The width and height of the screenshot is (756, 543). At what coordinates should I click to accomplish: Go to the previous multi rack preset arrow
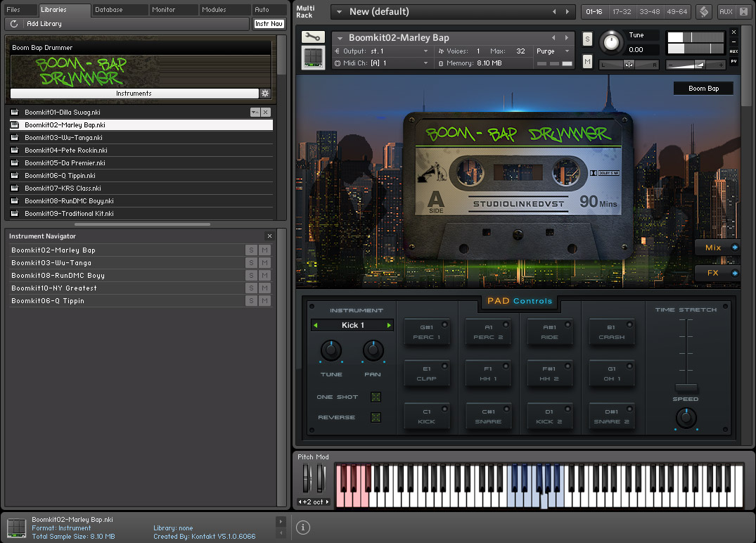click(x=554, y=11)
